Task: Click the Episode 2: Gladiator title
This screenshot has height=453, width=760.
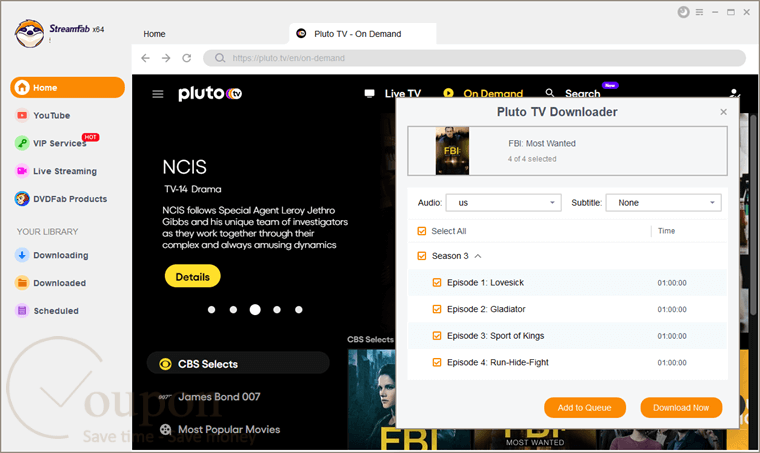Action: pyautogui.click(x=486, y=309)
